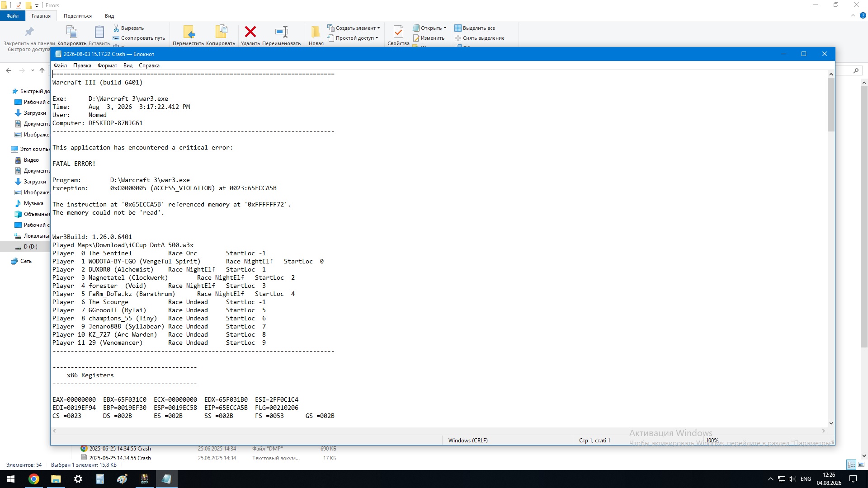This screenshot has width=868, height=488.
Task: Open Notepad's Format (Формат) menu
Action: click(107, 66)
